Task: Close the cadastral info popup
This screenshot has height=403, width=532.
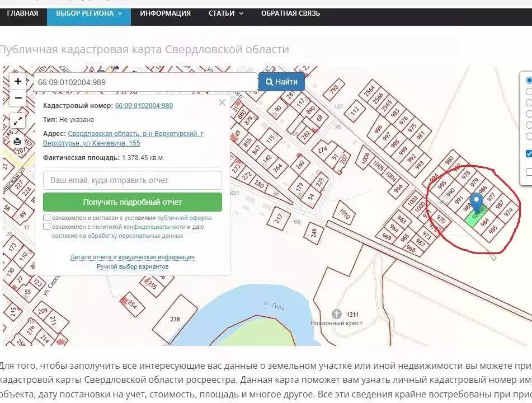Action: pos(222,102)
